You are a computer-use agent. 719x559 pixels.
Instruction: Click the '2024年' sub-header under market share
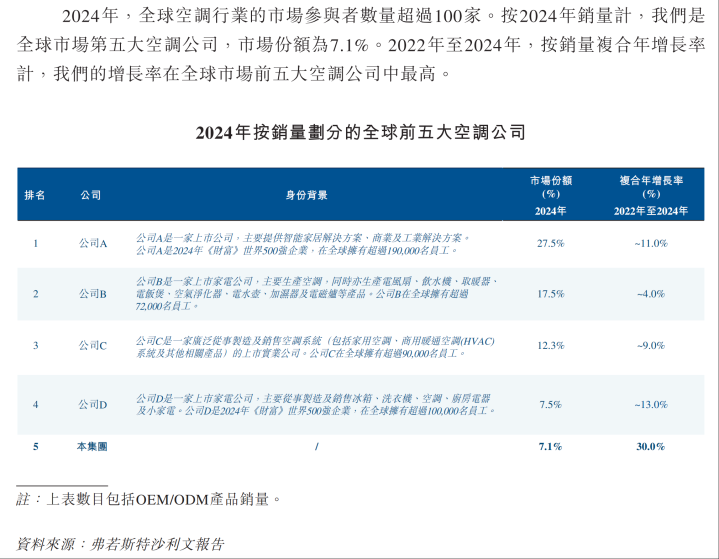(x=550, y=211)
